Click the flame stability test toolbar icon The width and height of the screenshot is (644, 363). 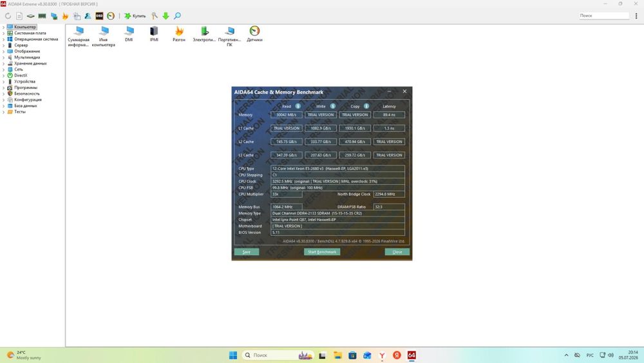65,16
